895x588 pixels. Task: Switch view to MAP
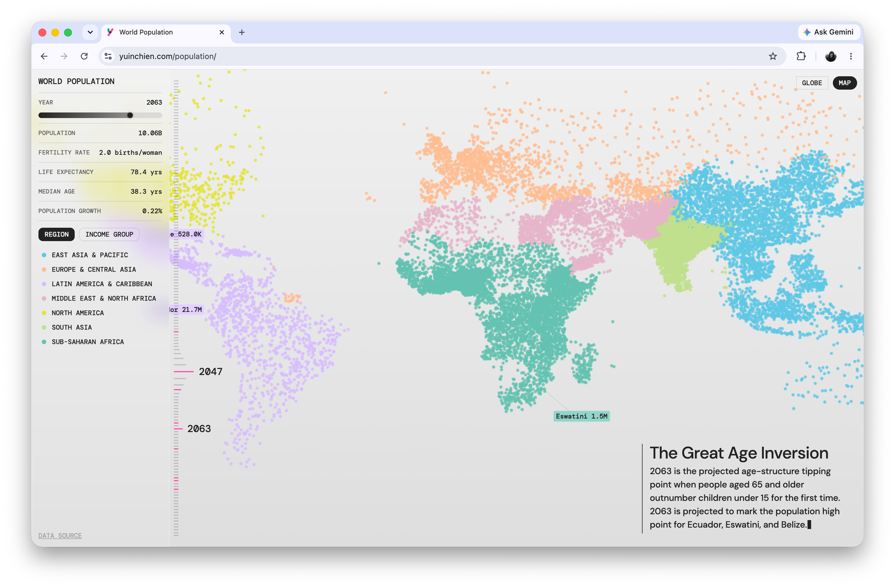[x=844, y=83]
